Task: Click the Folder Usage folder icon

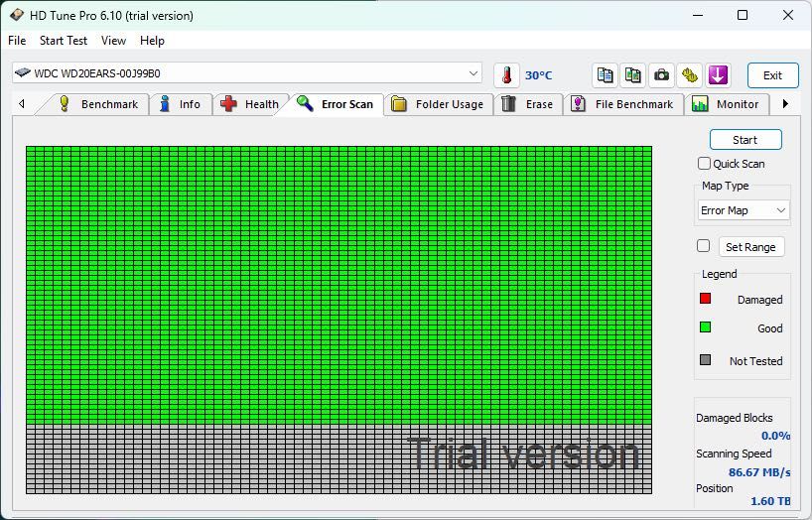Action: pos(398,103)
